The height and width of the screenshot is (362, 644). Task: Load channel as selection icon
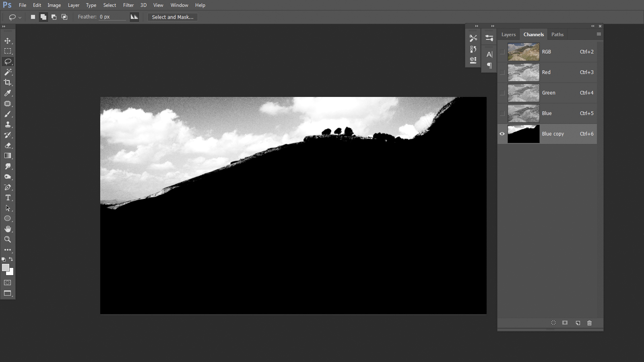coord(553,323)
